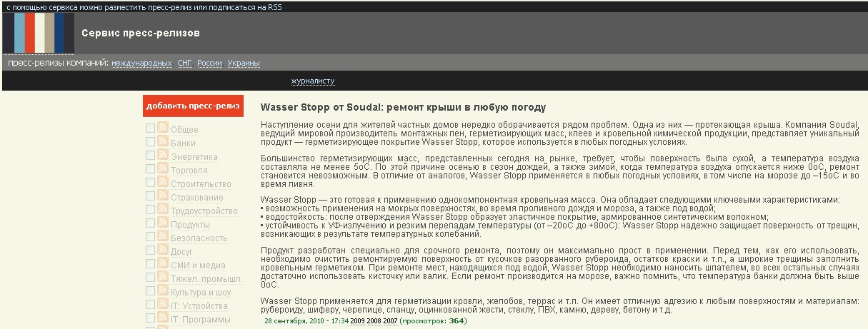Image resolution: width=868 pixels, height=329 pixels.
Task: Go to the СМИ и медиа category
Action: click(x=198, y=265)
